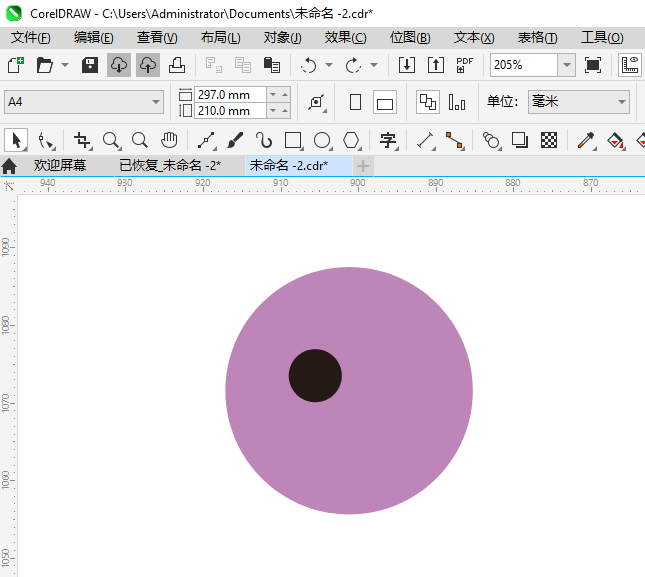Image resolution: width=645 pixels, height=577 pixels.
Task: Click the Copy icon in the toolbar
Action: coord(243,65)
